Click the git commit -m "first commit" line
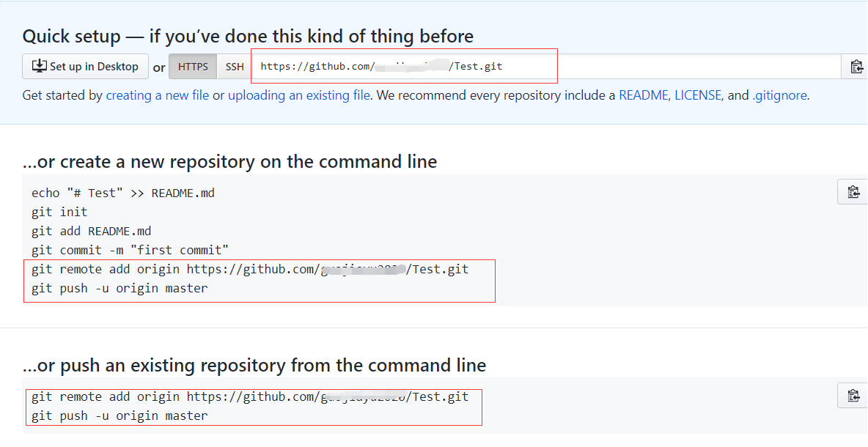868x447 pixels. (130, 251)
